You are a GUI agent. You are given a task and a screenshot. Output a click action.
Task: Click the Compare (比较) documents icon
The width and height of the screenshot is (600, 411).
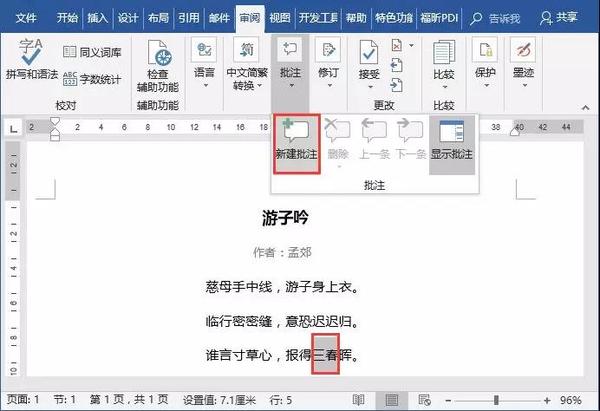[x=444, y=52]
